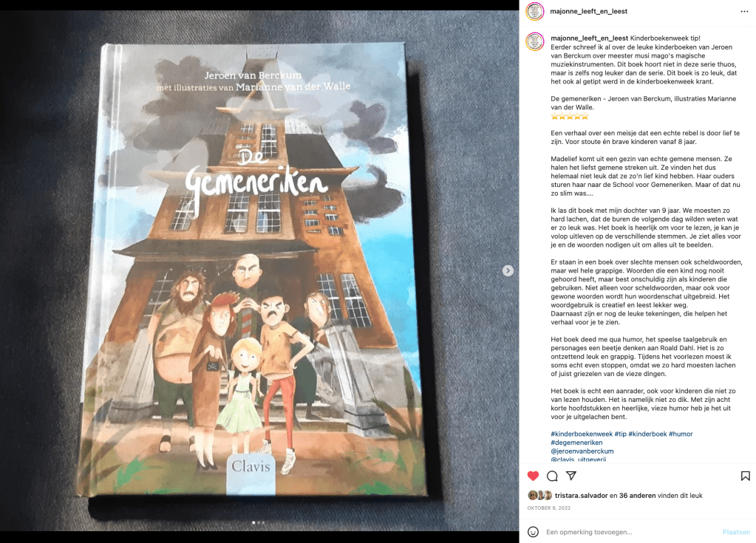Open majonne_leeft_en_leest header profile avatar
The image size is (756, 543).
pos(535,12)
